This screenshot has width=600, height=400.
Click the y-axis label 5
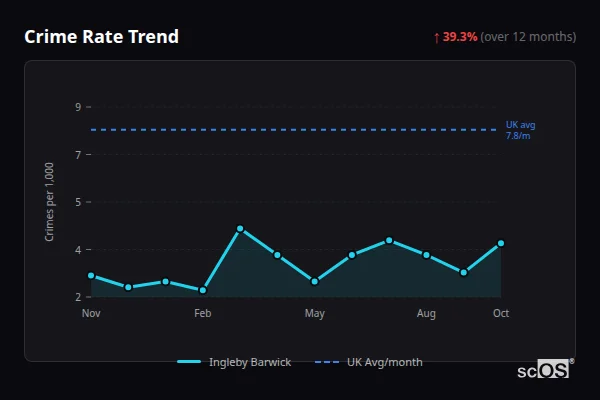[x=78, y=202]
